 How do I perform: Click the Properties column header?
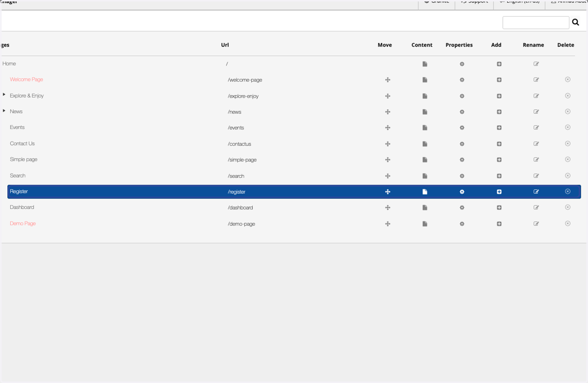click(x=459, y=45)
